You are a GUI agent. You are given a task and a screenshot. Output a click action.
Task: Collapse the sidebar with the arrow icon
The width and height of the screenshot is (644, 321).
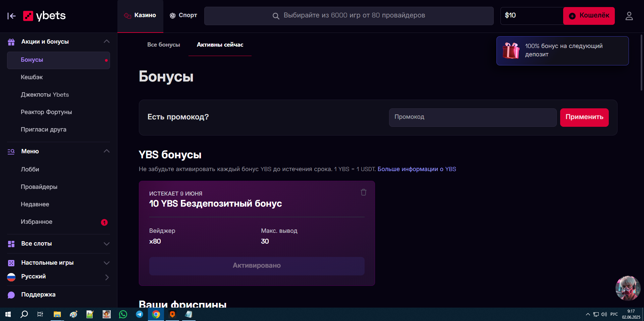point(11,16)
